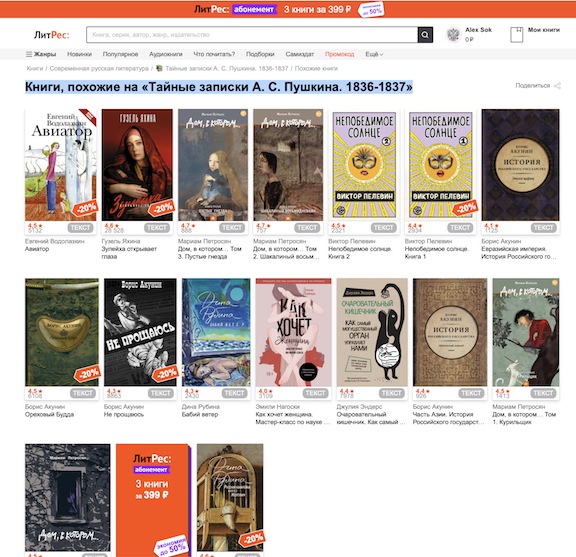Click the book icon in breadcrumb
This screenshot has width=576, height=557.
coord(159,68)
